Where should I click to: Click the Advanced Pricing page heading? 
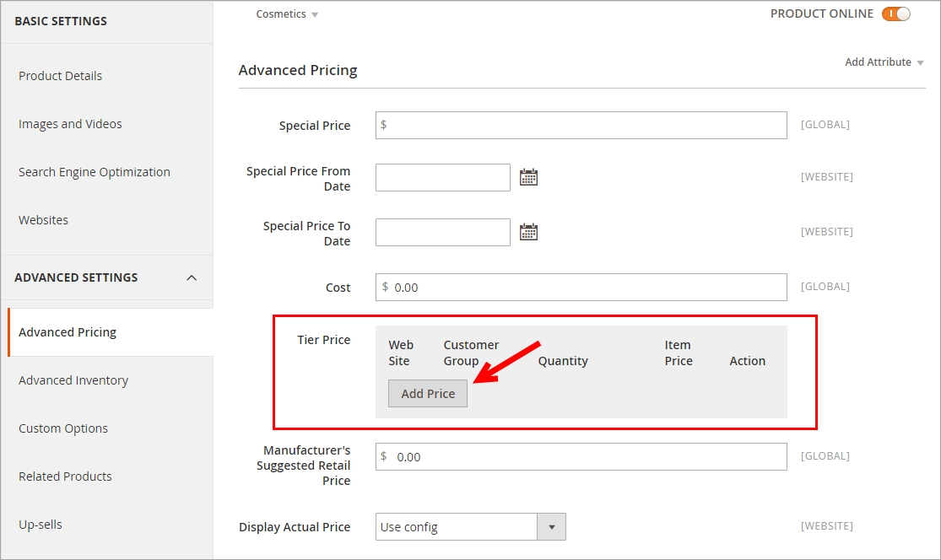(x=298, y=70)
